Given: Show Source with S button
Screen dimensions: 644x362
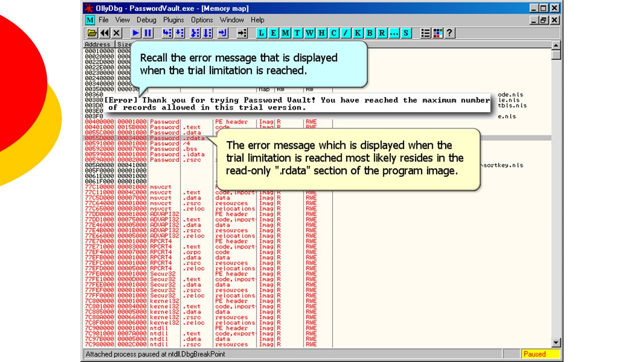Looking at the screenshot, I should tap(406, 33).
